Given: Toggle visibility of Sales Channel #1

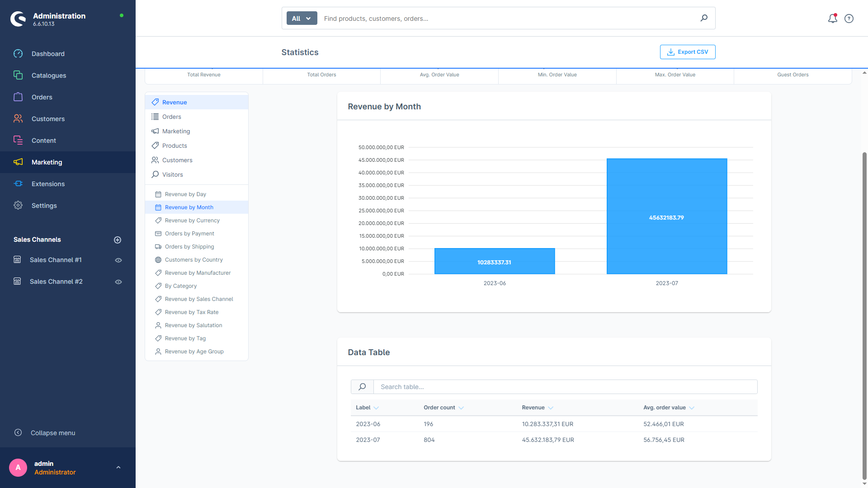Looking at the screenshot, I should pos(118,260).
